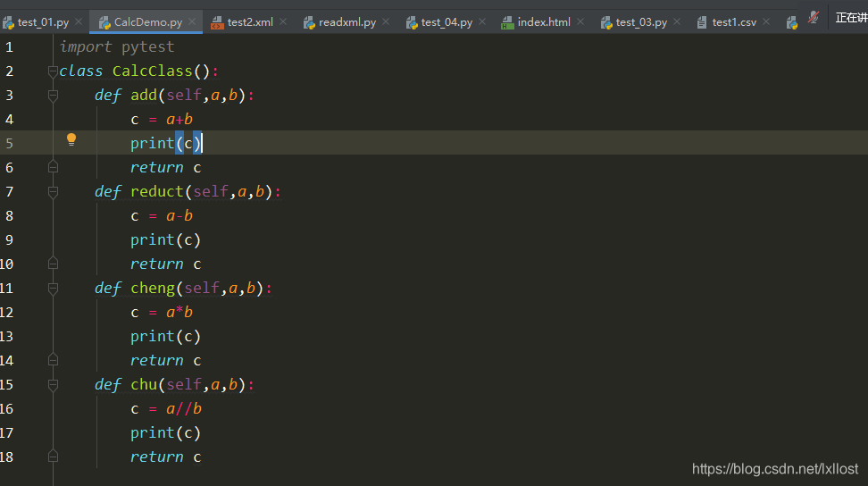Viewport: 868px width, 486px height.
Task: Click line number 1 in the gutter
Action: pyautogui.click(x=9, y=47)
